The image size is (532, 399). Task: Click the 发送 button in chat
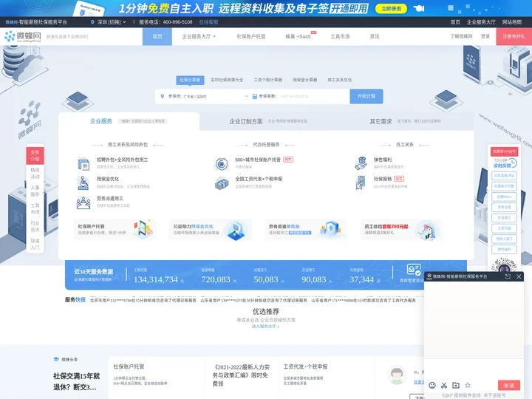508,385
